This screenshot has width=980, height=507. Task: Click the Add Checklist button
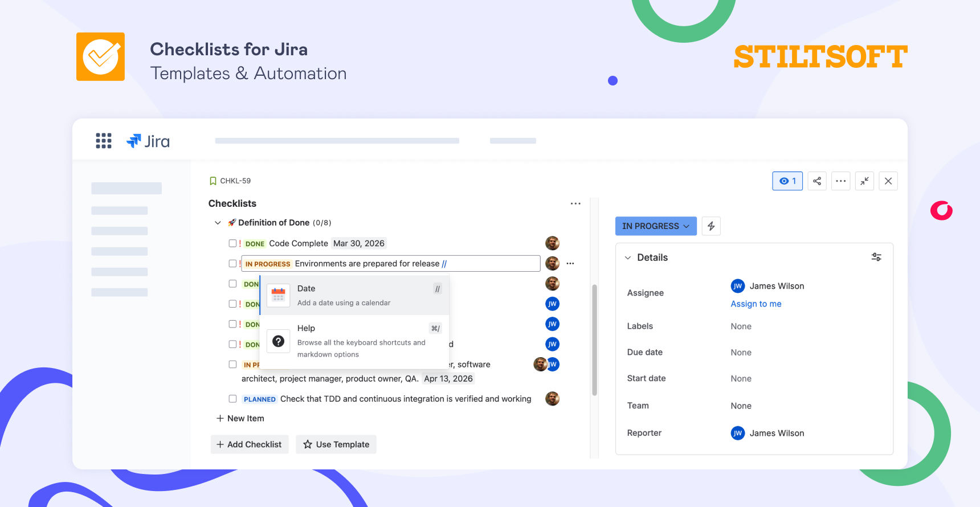[x=250, y=444]
